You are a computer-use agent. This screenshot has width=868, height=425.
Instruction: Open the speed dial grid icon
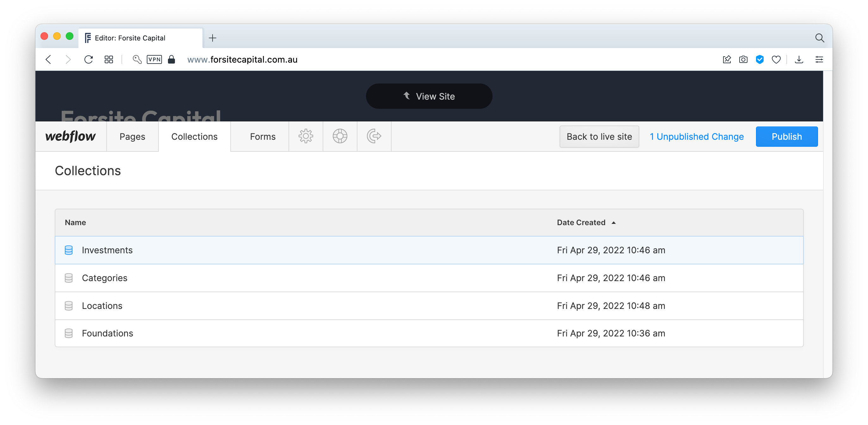(x=108, y=60)
